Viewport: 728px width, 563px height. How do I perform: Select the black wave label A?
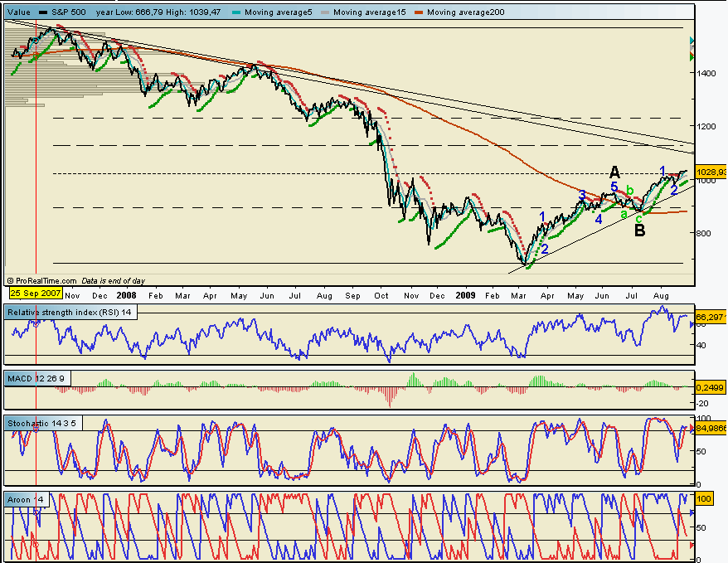(614, 172)
